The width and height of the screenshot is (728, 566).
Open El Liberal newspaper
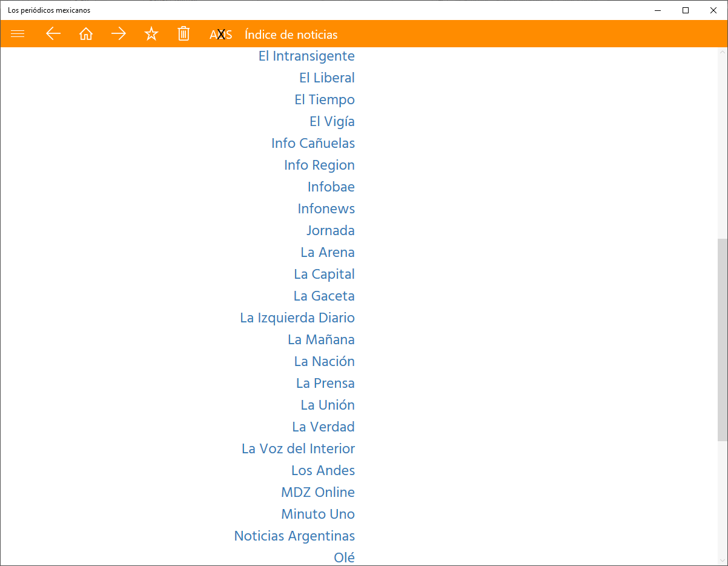(327, 78)
